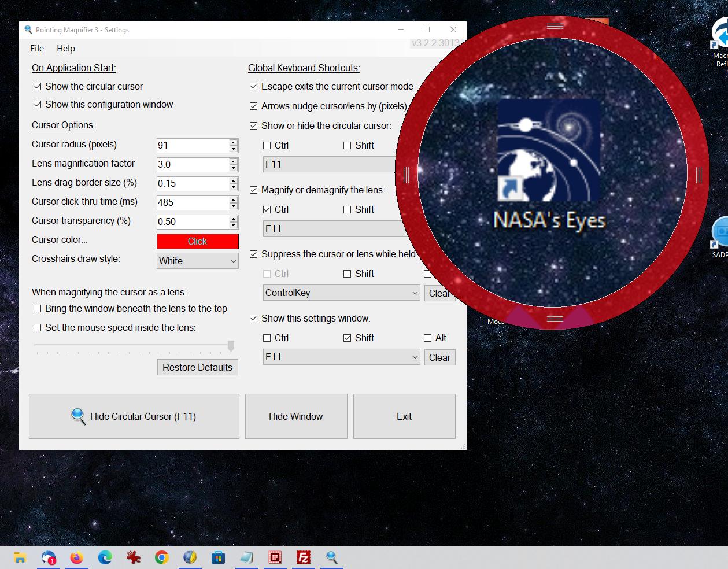Click the Lens magnification factor field
Viewport: 728px width, 569px height.
(x=193, y=164)
